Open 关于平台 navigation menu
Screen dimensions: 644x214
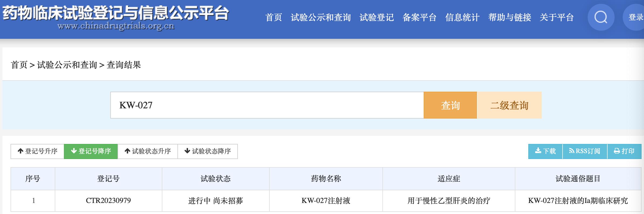click(557, 18)
